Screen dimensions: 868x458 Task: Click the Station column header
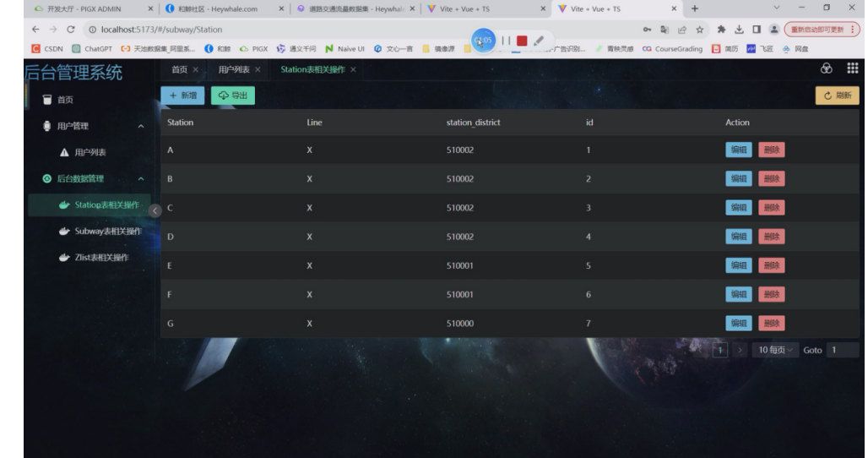pos(181,123)
